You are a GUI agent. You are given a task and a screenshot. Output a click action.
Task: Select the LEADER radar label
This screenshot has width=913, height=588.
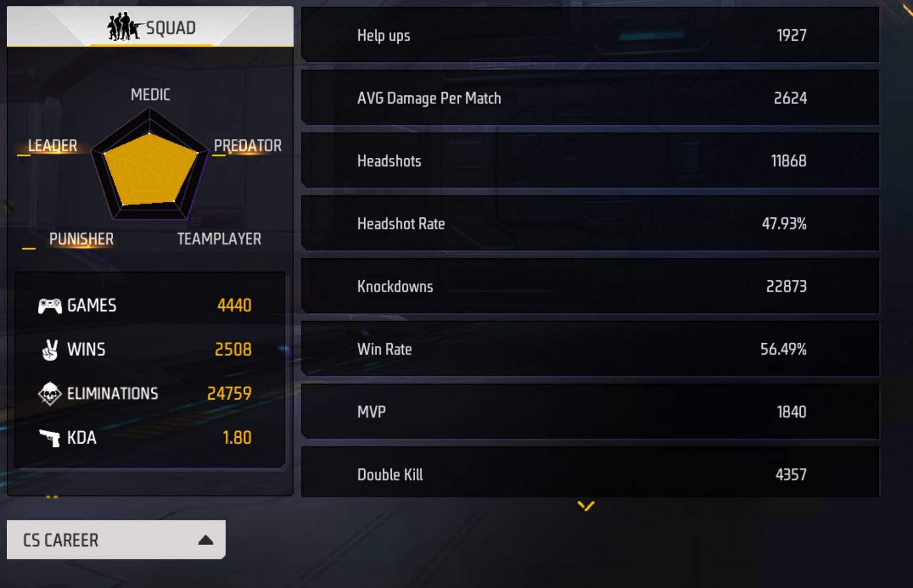pos(52,145)
